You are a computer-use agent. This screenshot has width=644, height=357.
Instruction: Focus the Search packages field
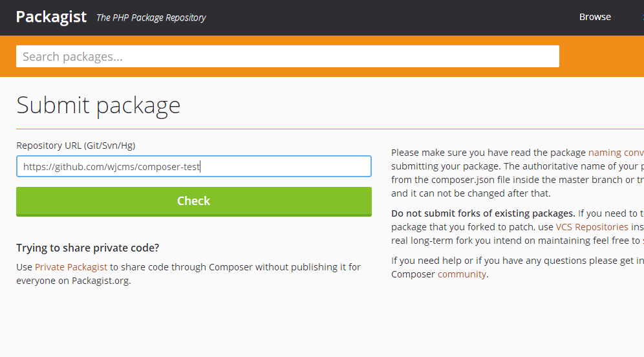point(287,56)
